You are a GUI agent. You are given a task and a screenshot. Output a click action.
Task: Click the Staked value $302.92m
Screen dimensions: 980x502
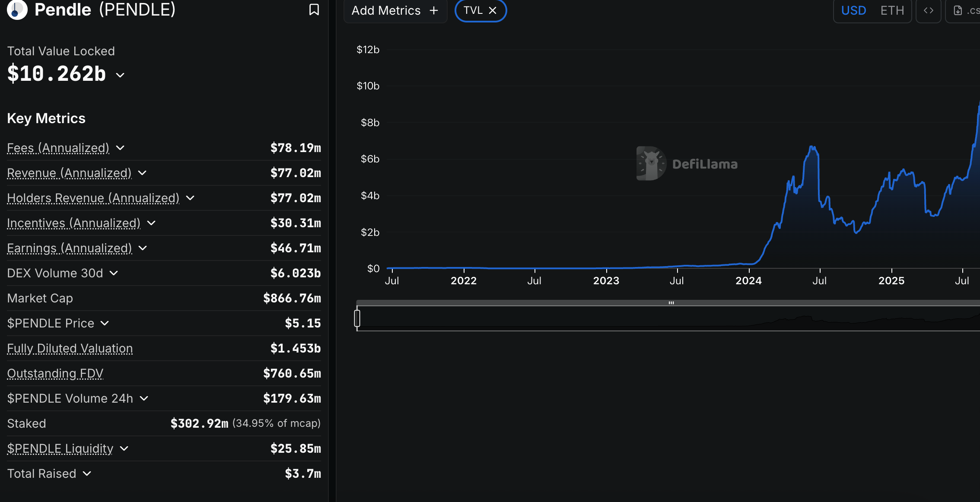click(x=199, y=424)
